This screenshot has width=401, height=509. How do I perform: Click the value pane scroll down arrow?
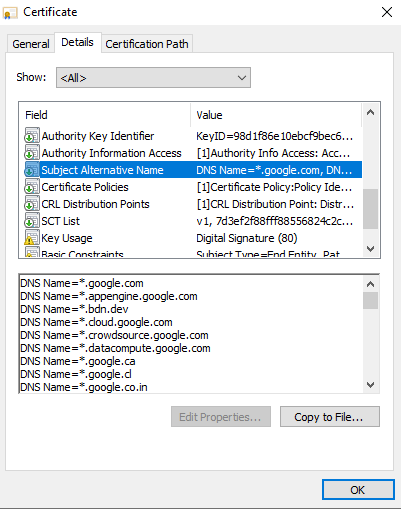[x=370, y=385]
